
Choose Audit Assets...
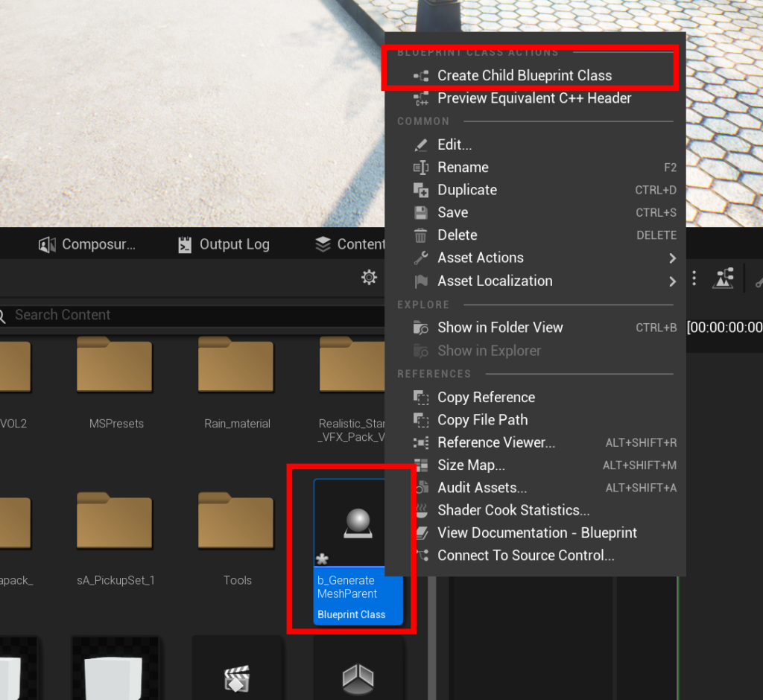pyautogui.click(x=534, y=488)
